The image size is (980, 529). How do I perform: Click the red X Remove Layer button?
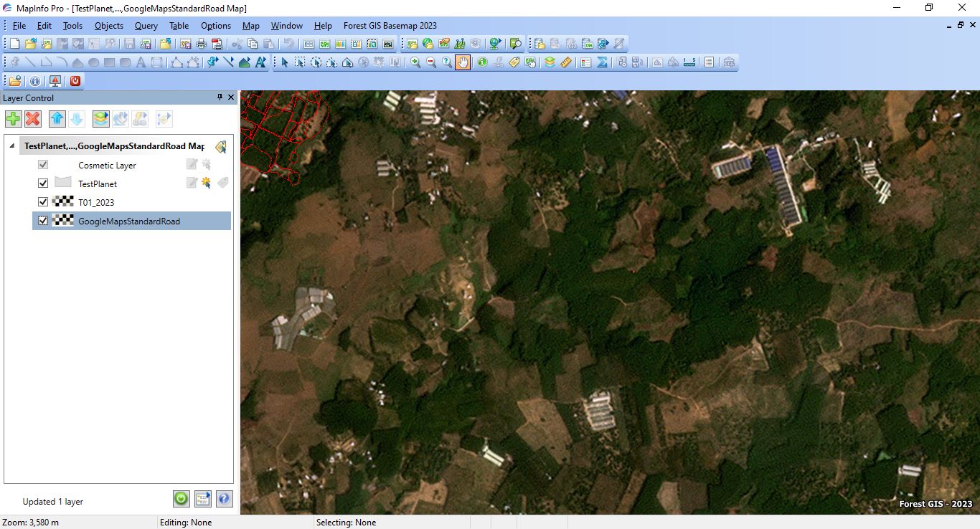[33, 119]
